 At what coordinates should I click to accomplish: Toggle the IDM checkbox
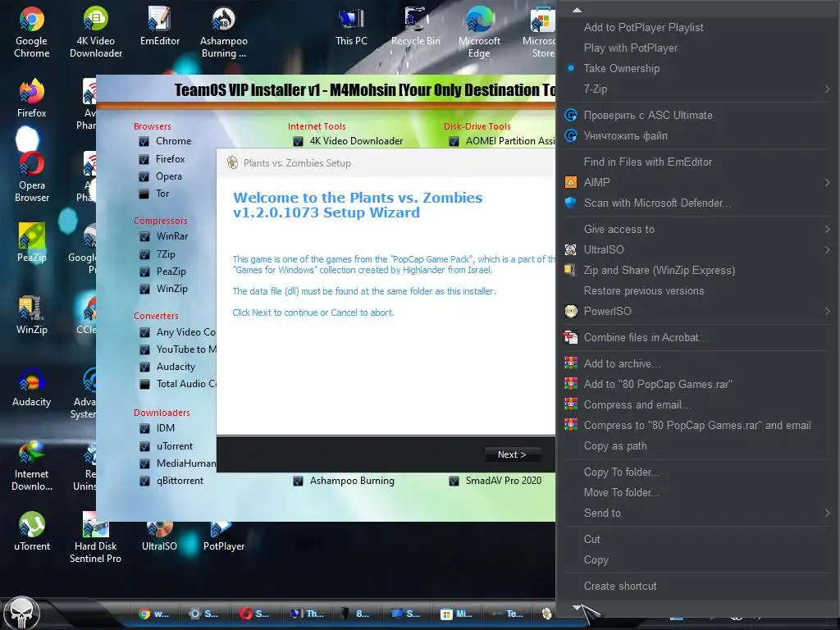click(x=144, y=428)
